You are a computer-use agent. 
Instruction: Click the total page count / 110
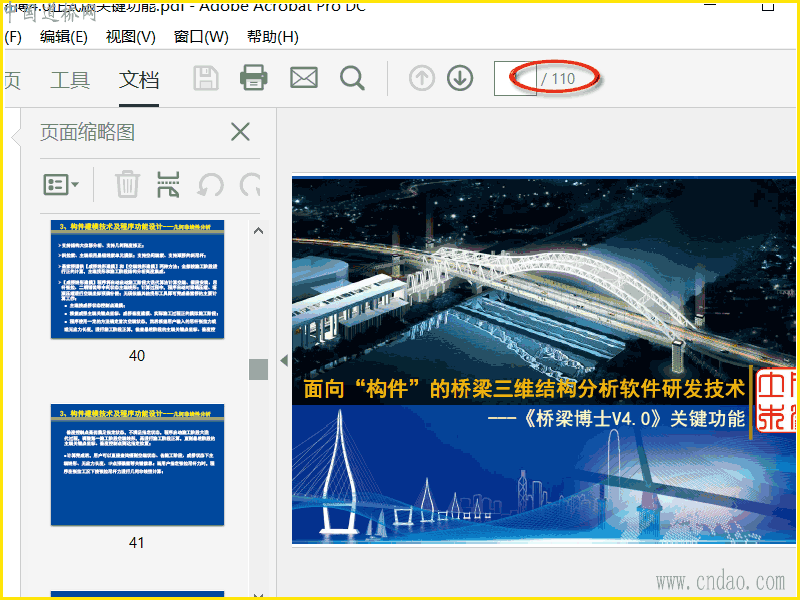point(558,79)
